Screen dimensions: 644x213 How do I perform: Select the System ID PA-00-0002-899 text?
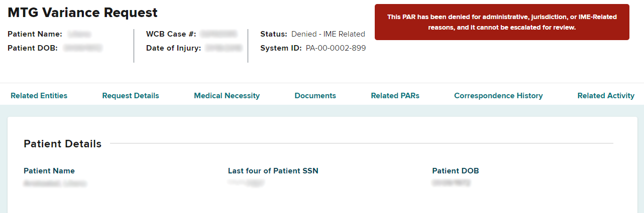click(x=336, y=48)
